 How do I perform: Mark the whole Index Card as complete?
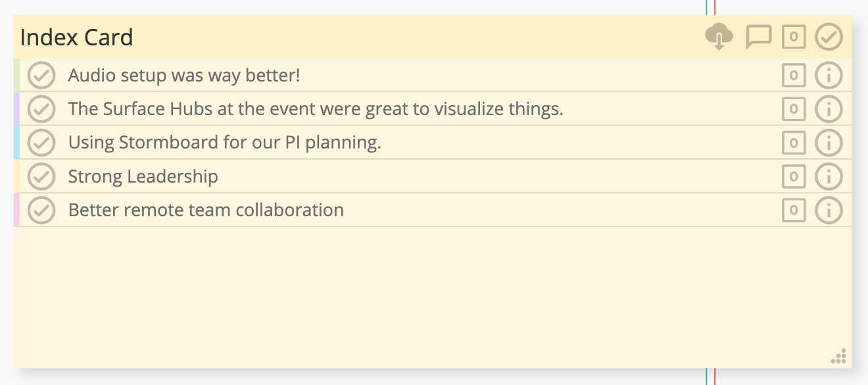[829, 37]
